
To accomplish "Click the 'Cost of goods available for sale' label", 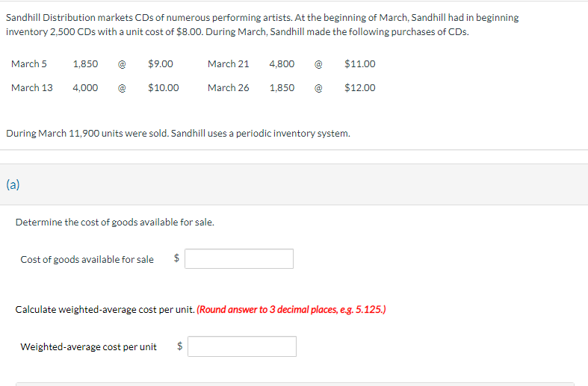I will (87, 259).
